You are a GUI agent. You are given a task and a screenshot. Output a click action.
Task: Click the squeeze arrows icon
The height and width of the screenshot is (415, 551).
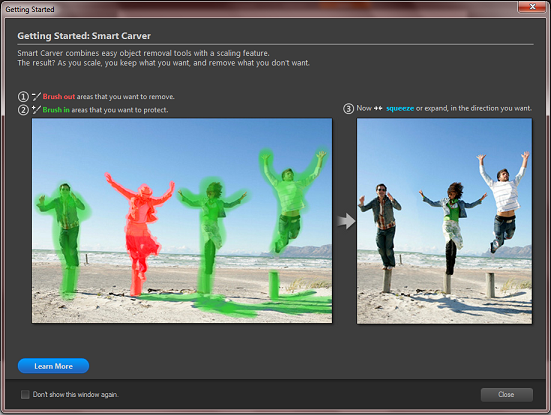click(x=378, y=108)
